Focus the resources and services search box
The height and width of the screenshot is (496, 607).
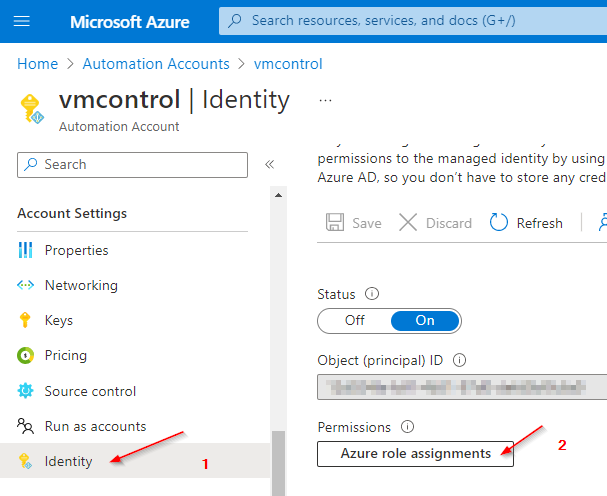(x=413, y=21)
